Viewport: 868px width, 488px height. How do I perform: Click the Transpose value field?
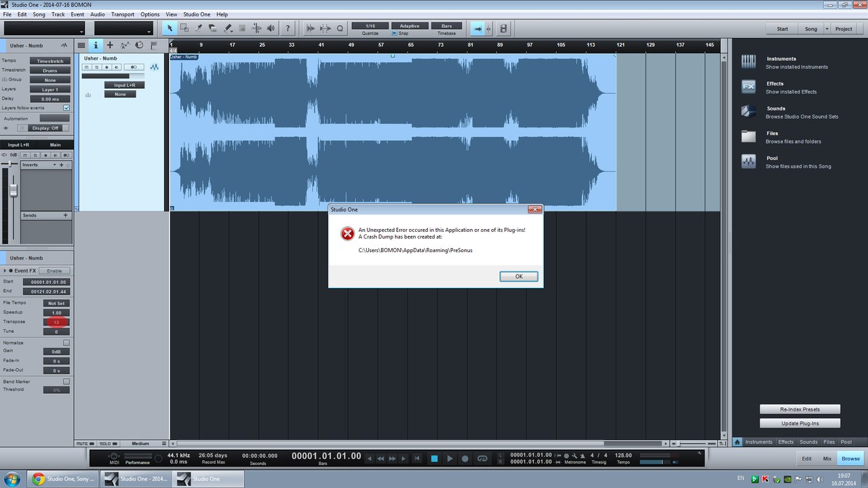click(56, 322)
